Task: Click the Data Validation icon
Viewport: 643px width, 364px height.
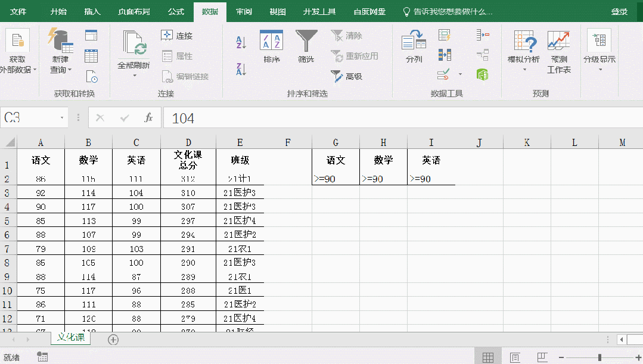Action: coord(443,74)
